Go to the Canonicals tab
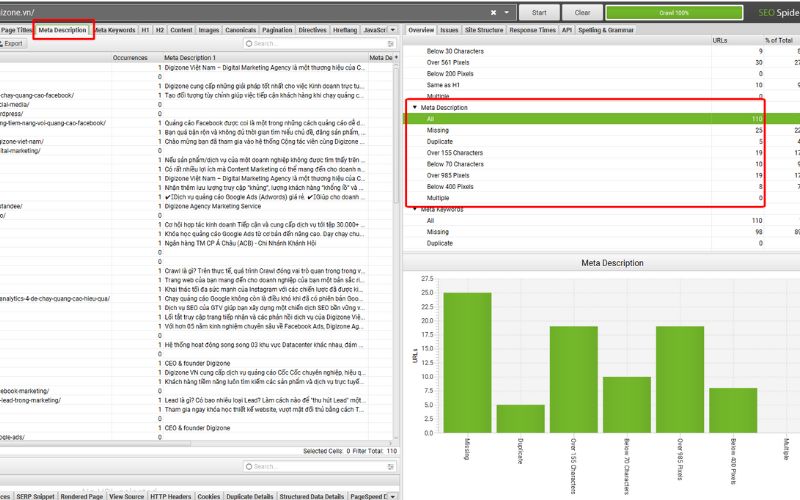The height and width of the screenshot is (500, 800). coord(240,30)
